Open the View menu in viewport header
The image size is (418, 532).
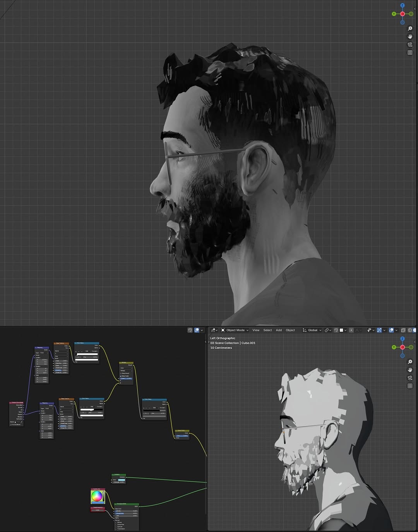(x=256, y=330)
